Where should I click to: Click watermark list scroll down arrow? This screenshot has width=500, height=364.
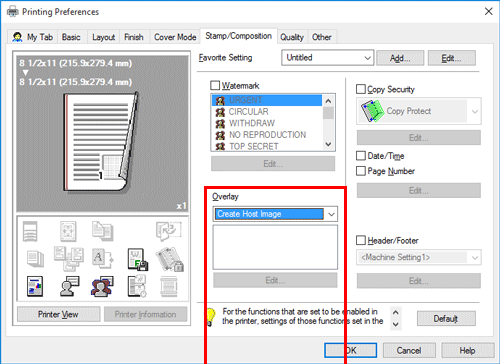coord(328,144)
